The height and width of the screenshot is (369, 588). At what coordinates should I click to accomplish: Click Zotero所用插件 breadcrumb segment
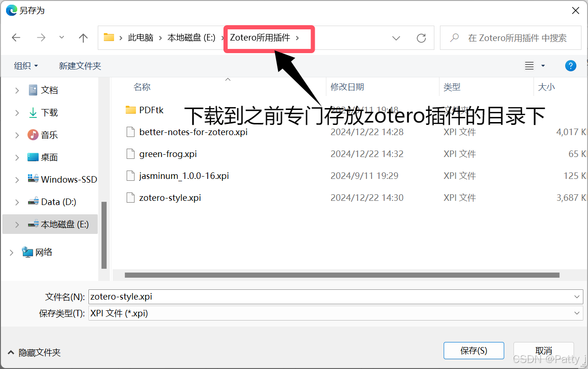260,38
